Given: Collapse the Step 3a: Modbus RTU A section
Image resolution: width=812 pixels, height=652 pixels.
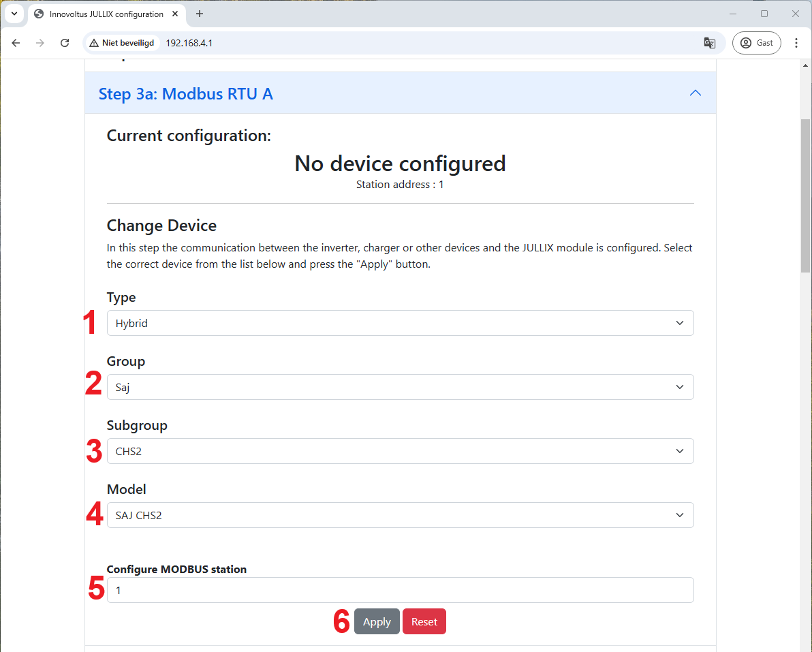Looking at the screenshot, I should point(401,93).
